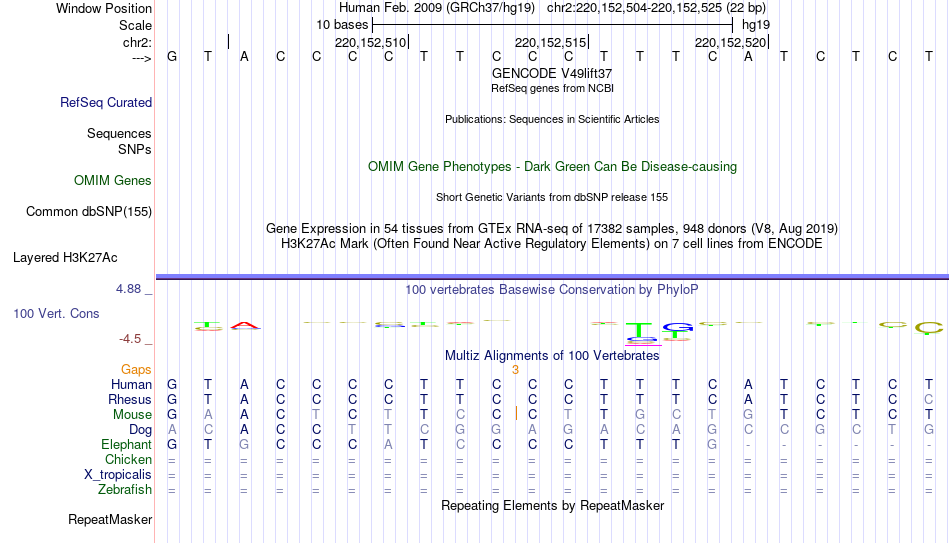Screen dimensions: 950x543
Task: Click the 220,152,520 position marker
Action: click(732, 42)
